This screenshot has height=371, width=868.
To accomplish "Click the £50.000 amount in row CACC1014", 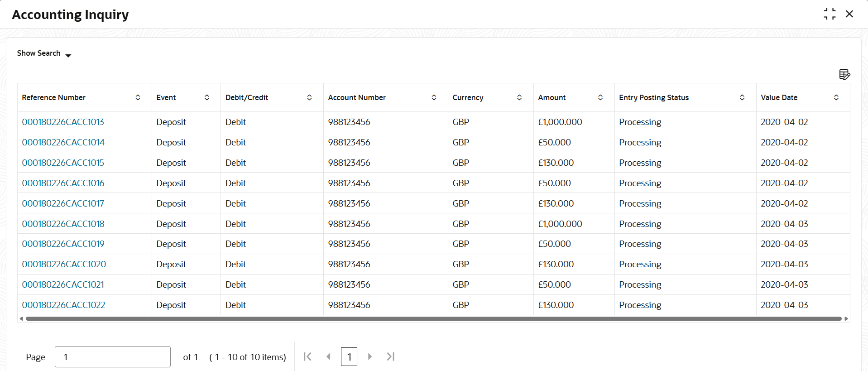I will [554, 142].
